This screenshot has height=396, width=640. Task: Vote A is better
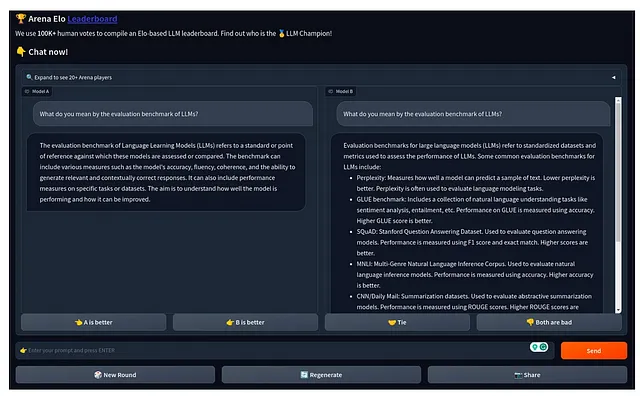(93, 322)
